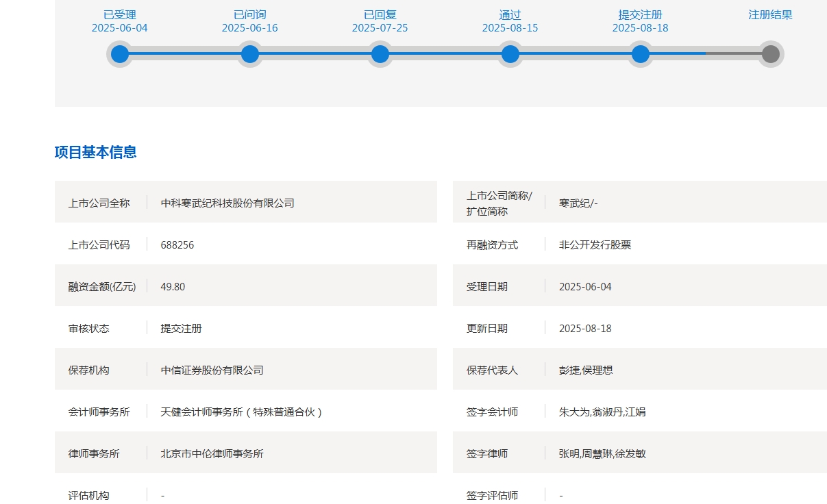The width and height of the screenshot is (827, 504).
Task: Click the 融资金额(亿元) field label
Action: coord(102,286)
